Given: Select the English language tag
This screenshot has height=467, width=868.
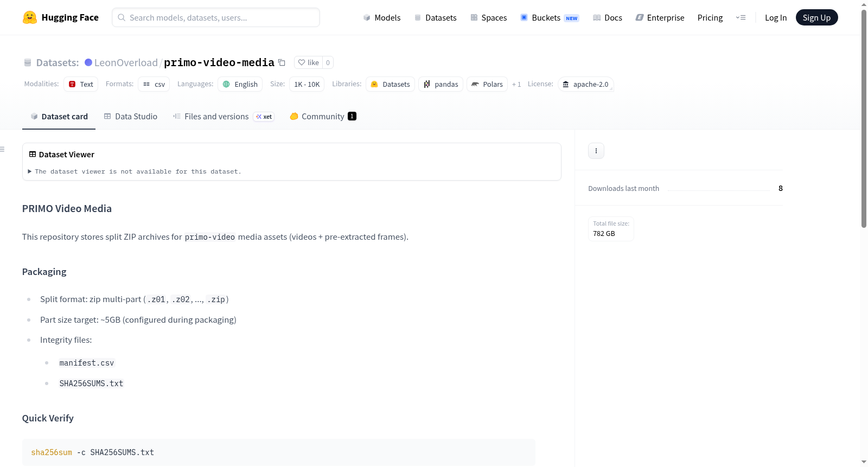Looking at the screenshot, I should [x=240, y=84].
